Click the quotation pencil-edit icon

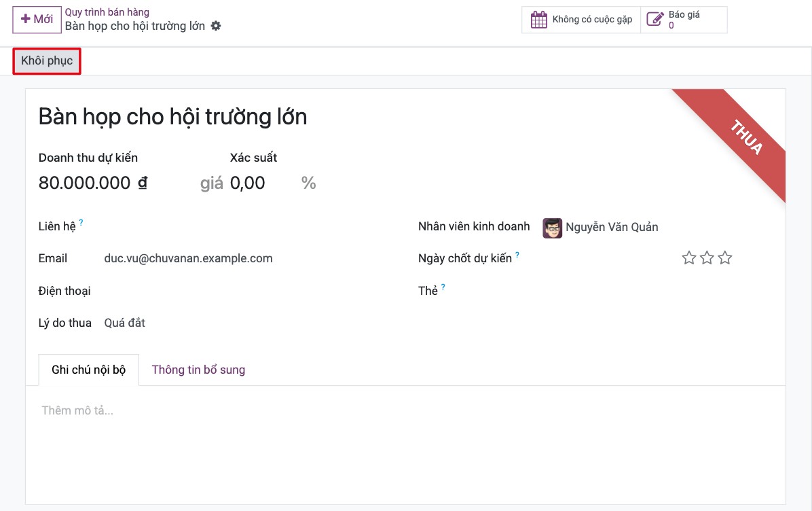coord(655,20)
